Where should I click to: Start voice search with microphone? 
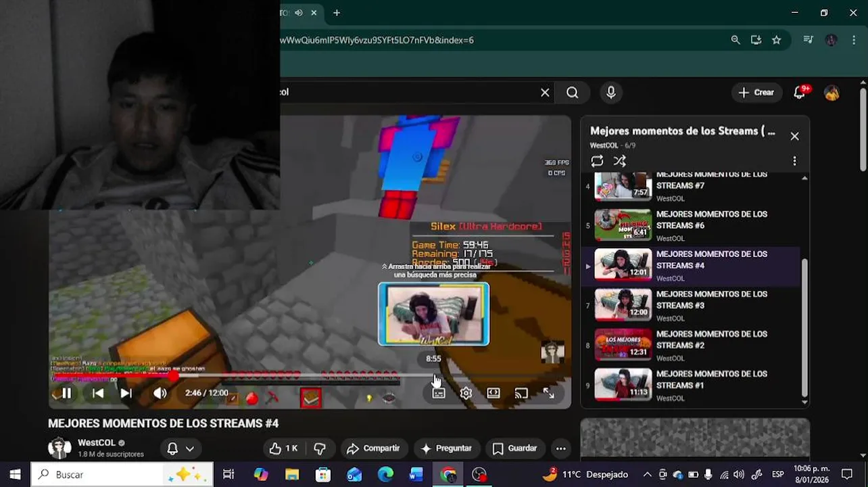[611, 93]
